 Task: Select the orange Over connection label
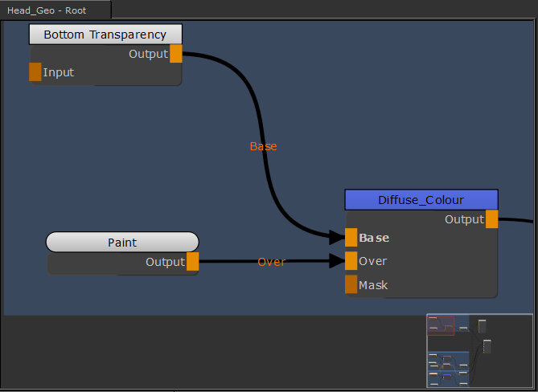click(x=271, y=262)
